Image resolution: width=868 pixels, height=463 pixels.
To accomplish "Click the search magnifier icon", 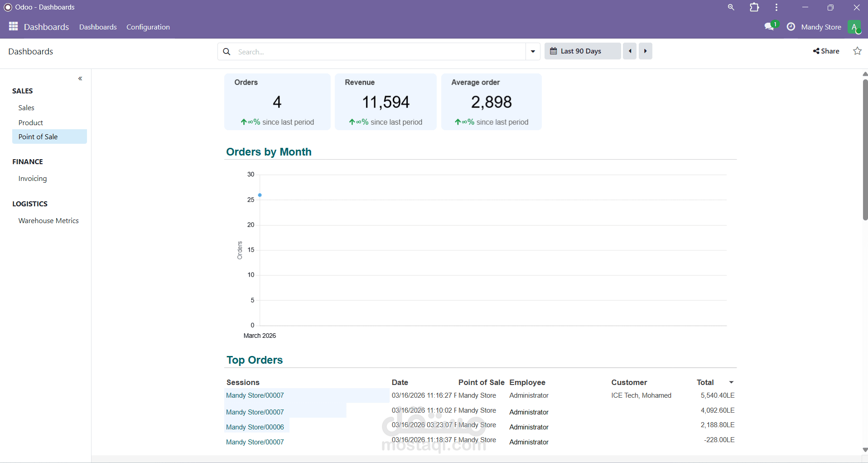I will point(227,51).
